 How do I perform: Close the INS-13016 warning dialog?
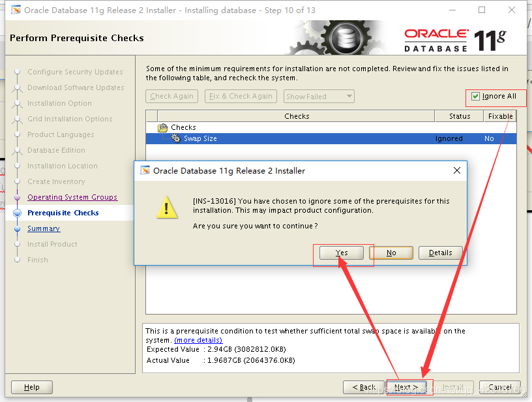coord(457,170)
